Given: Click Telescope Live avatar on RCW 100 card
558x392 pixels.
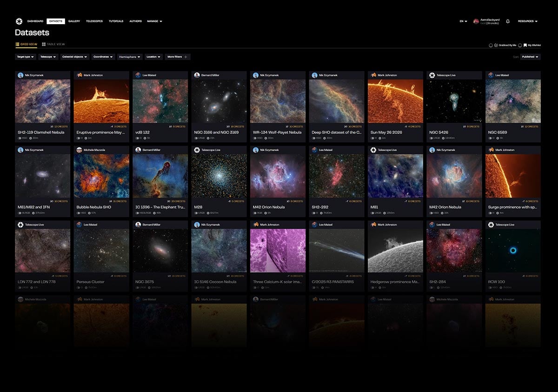Looking at the screenshot, I should pyautogui.click(x=491, y=225).
